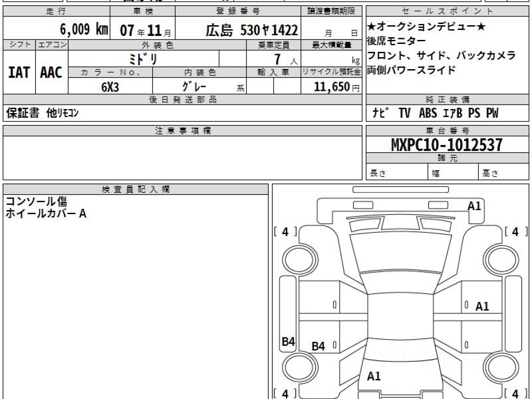Select the PS equipment label
The width and height of the screenshot is (532, 399).
click(x=474, y=113)
